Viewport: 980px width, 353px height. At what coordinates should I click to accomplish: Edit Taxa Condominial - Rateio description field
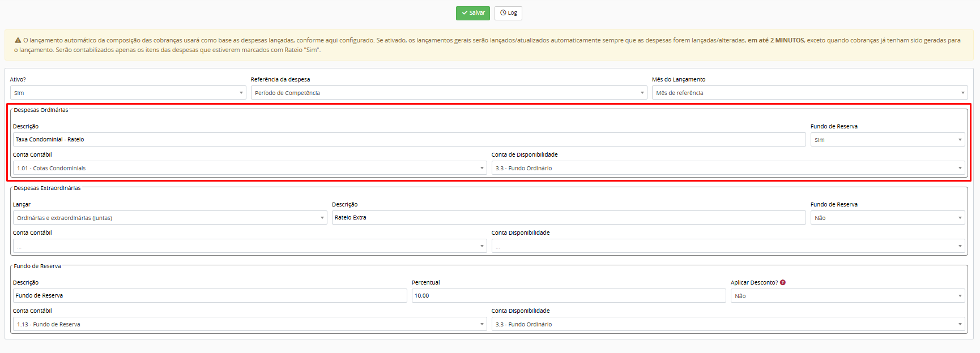tap(409, 140)
